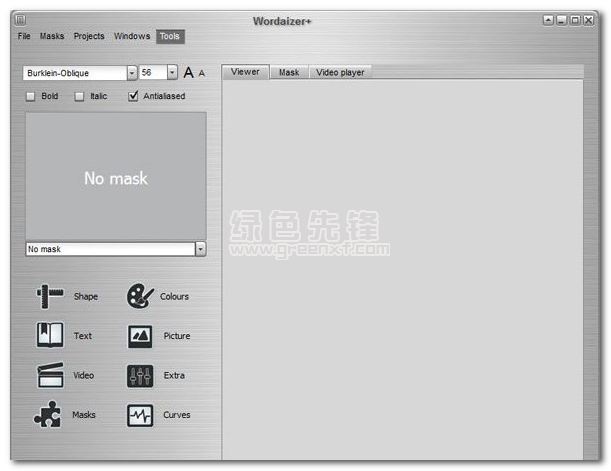Screen dimensions: 611x471
Task: Increase font size with large A
Action: [x=189, y=72]
